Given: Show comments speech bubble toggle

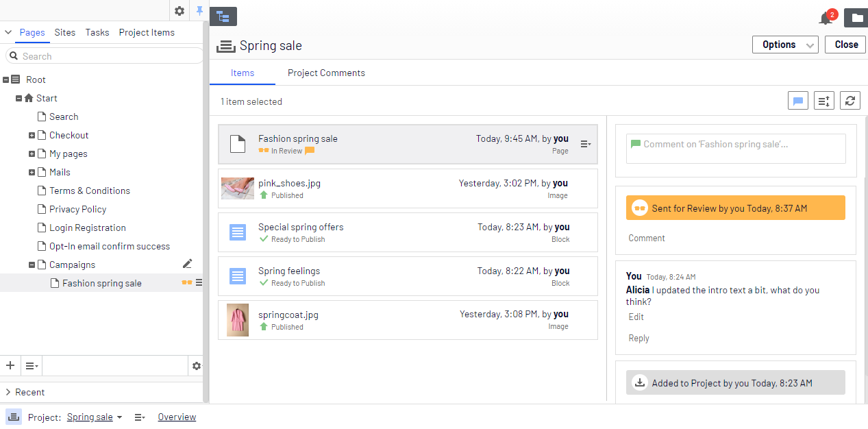Looking at the screenshot, I should coord(798,101).
